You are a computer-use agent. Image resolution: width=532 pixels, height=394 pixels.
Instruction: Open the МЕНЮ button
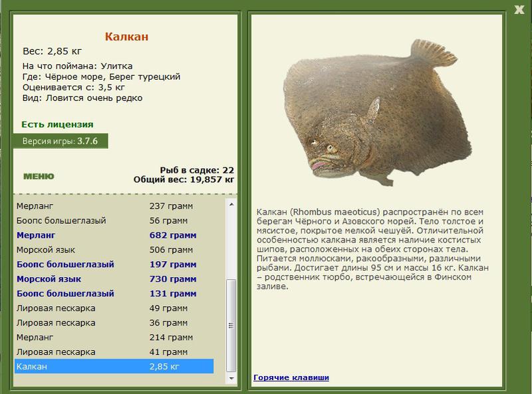pyautogui.click(x=39, y=177)
